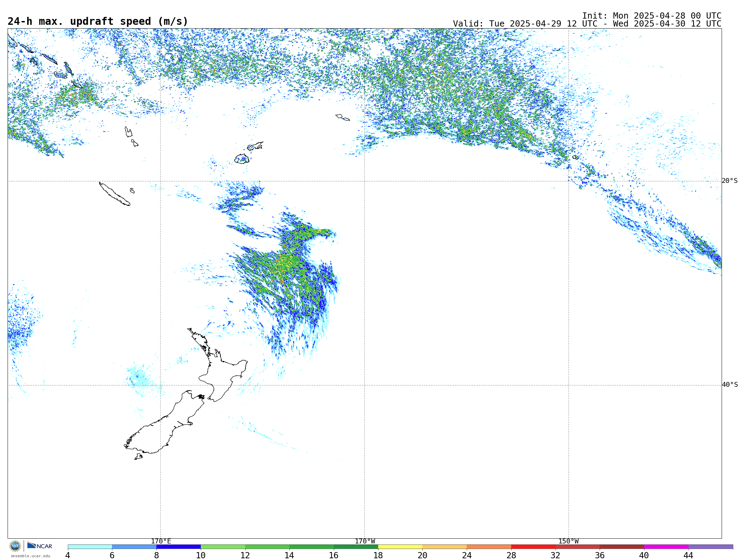
Task: Click the New Caledonia island outline
Action: [x=115, y=194]
